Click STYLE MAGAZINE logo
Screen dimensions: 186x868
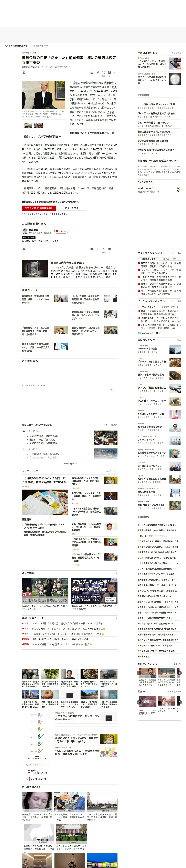pyautogui.click(x=37, y=758)
